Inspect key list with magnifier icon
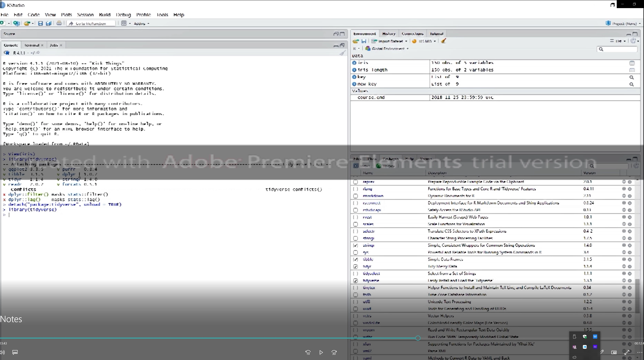The width and height of the screenshot is (644, 360). pyautogui.click(x=632, y=77)
